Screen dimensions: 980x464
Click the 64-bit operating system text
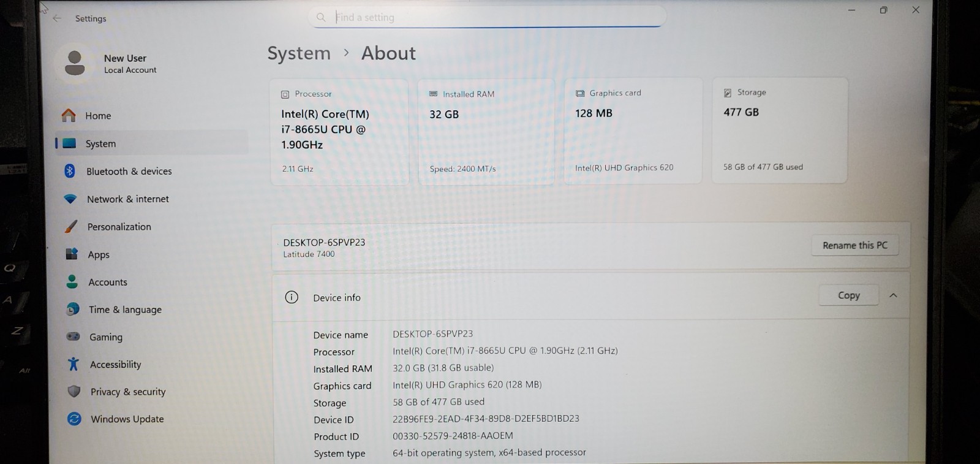(489, 452)
